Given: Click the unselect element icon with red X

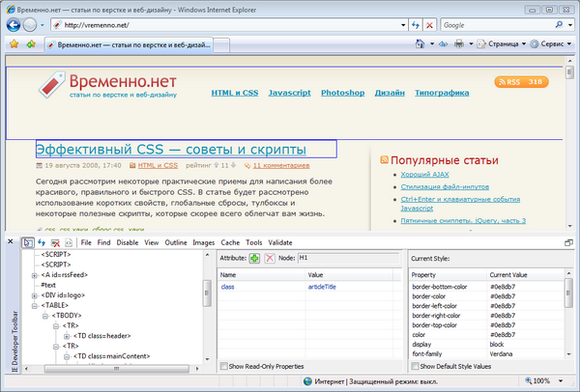Looking at the screenshot, I should [55, 242].
